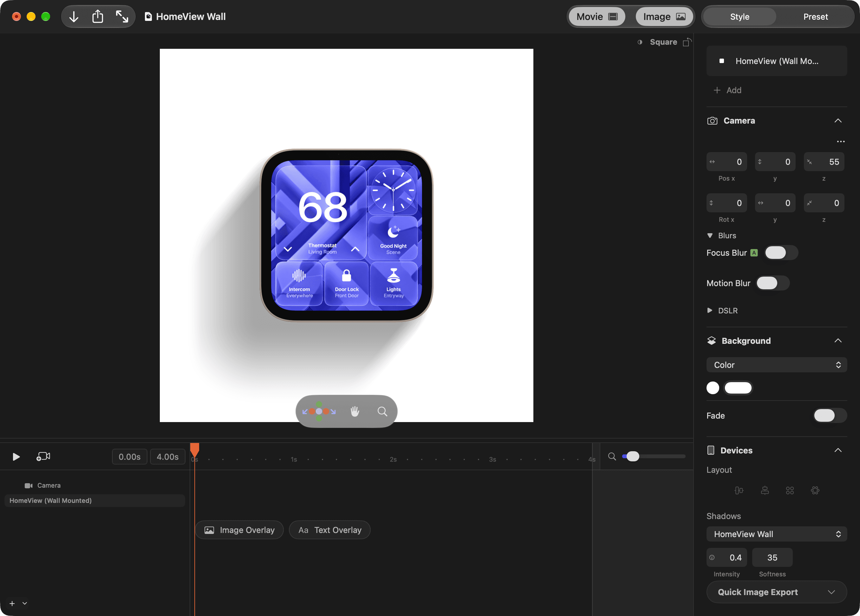Click the expand fullscreen arrows icon

[x=122, y=17]
